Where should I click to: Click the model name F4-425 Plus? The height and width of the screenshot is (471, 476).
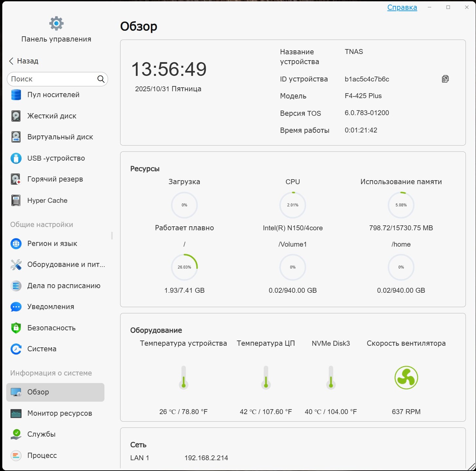coord(363,96)
